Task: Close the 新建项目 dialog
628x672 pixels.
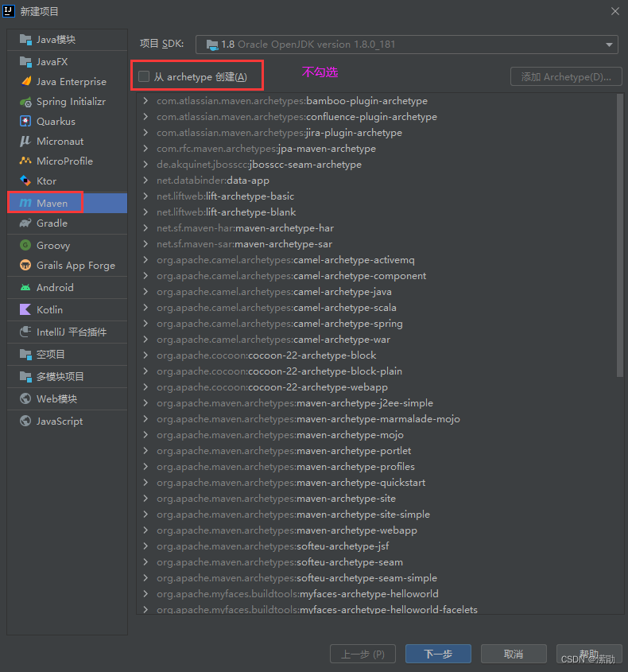Action: point(615,11)
